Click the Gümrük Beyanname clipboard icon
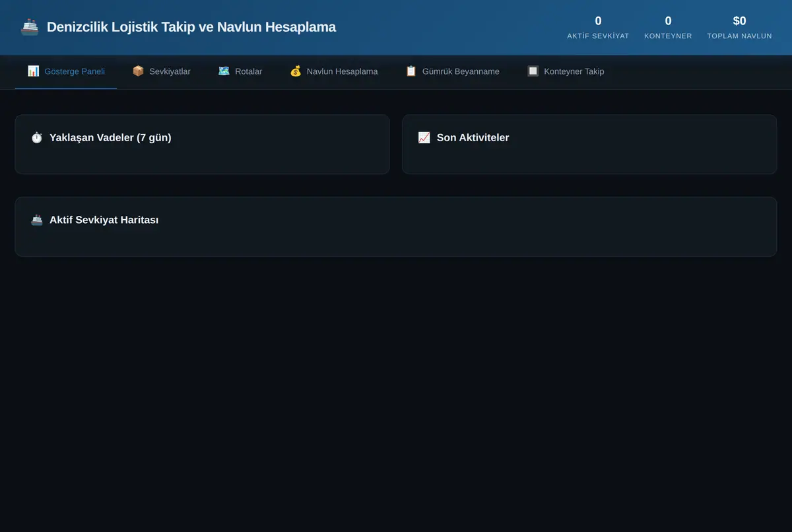This screenshot has width=792, height=532. (411, 71)
